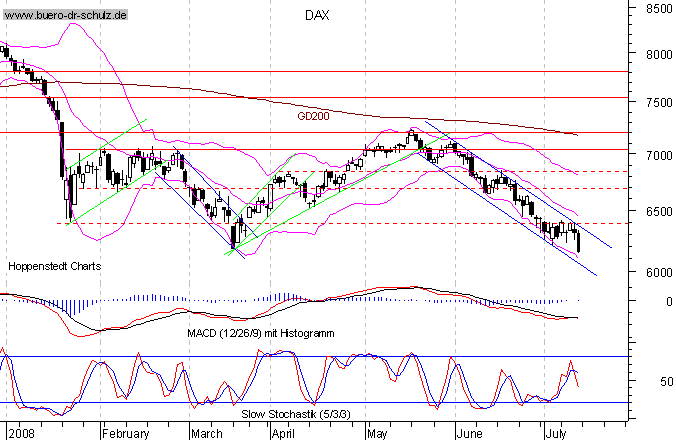Click the Hoppenstedt Charts label

coord(55,266)
